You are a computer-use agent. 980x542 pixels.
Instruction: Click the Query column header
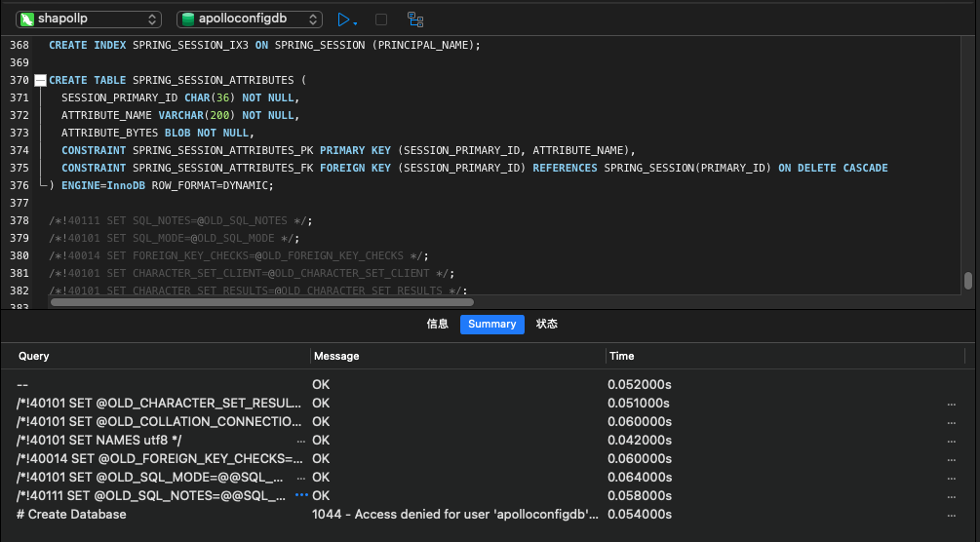(34, 356)
